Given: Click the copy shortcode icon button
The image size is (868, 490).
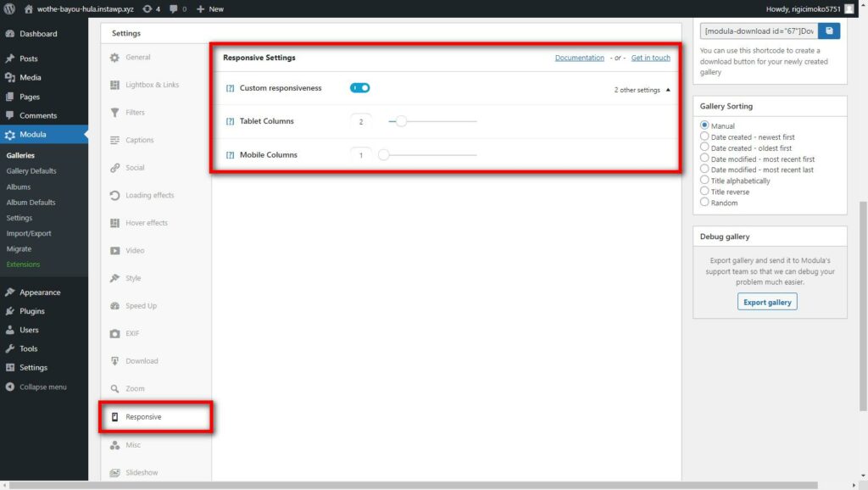Looking at the screenshot, I should coord(828,31).
